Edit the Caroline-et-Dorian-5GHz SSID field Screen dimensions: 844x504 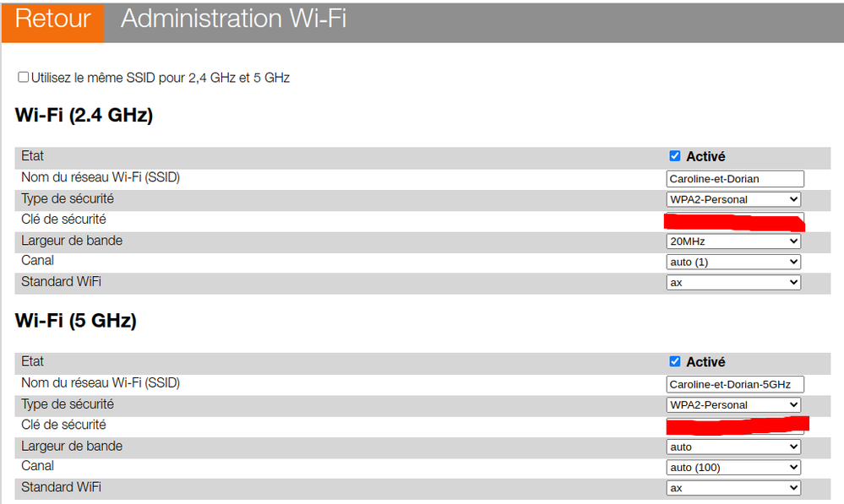pyautogui.click(x=734, y=384)
